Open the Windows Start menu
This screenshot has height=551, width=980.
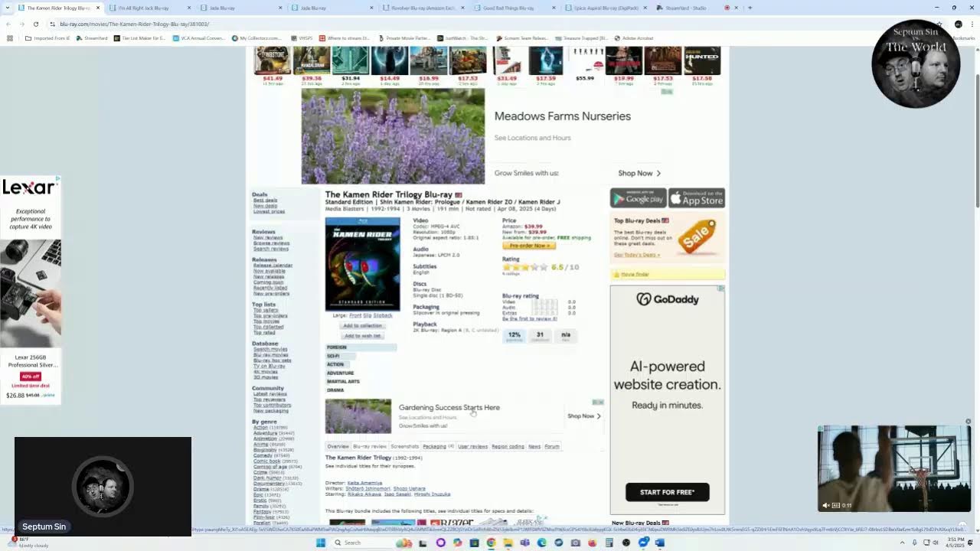coord(321,543)
